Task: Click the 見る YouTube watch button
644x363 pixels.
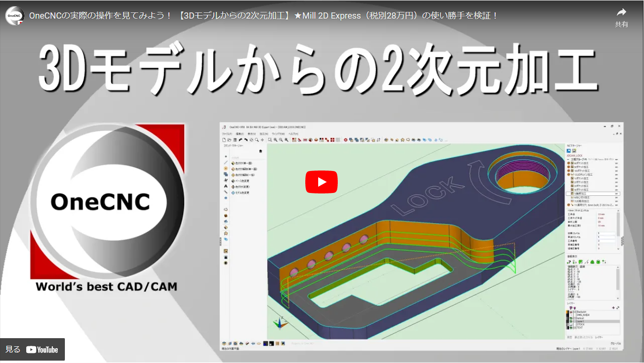Action: click(x=32, y=350)
